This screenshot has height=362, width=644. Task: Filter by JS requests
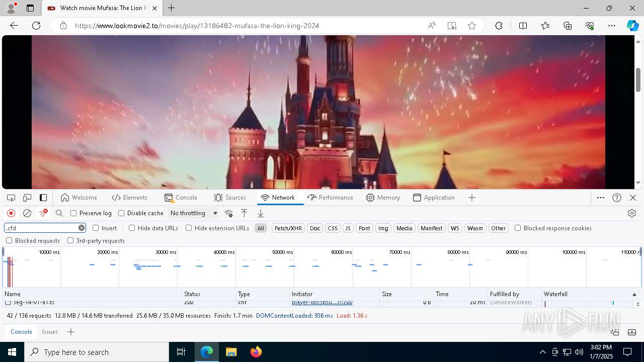(x=348, y=228)
